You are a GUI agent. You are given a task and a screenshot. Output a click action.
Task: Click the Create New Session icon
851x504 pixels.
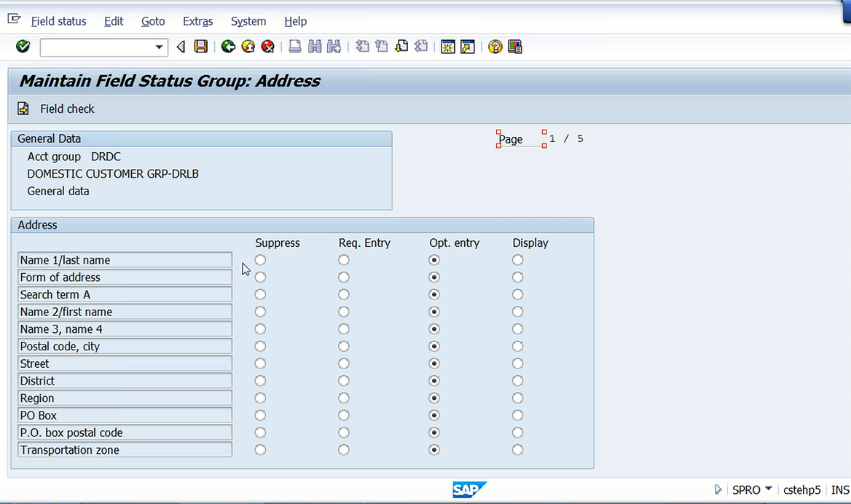point(448,47)
